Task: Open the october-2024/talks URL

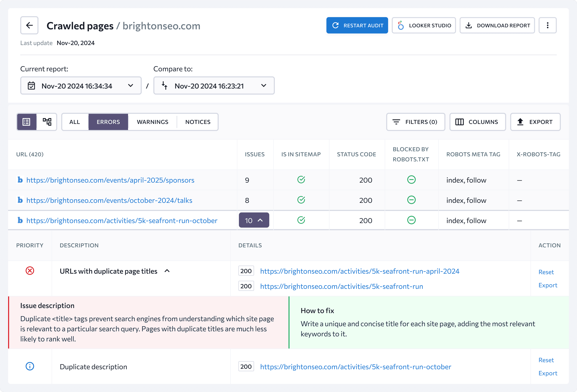Action: pyautogui.click(x=109, y=200)
